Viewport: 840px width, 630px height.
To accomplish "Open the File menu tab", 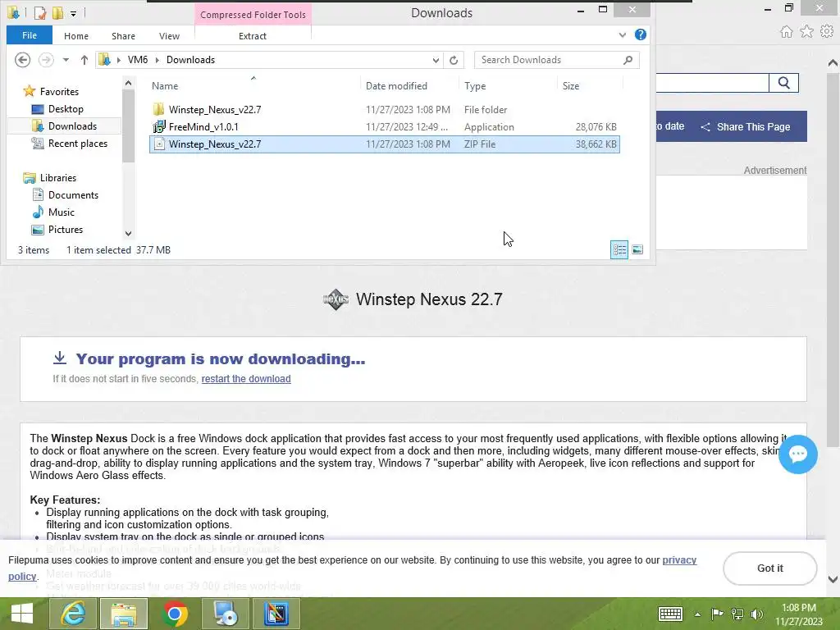I will click(x=30, y=35).
